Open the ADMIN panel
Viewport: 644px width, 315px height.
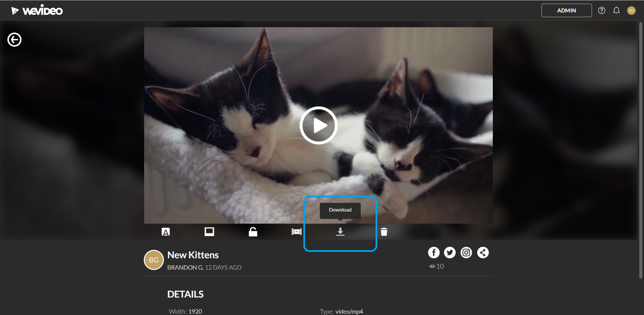click(x=566, y=10)
